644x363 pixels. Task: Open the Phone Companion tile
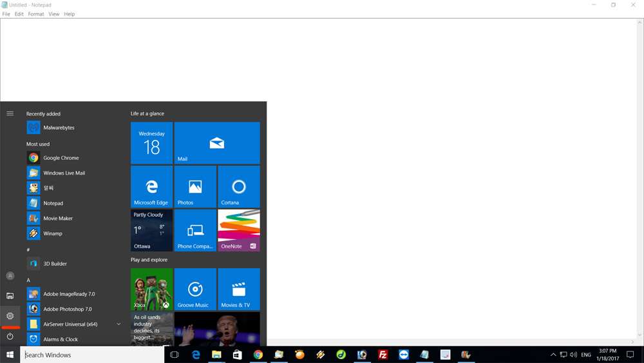click(x=195, y=230)
